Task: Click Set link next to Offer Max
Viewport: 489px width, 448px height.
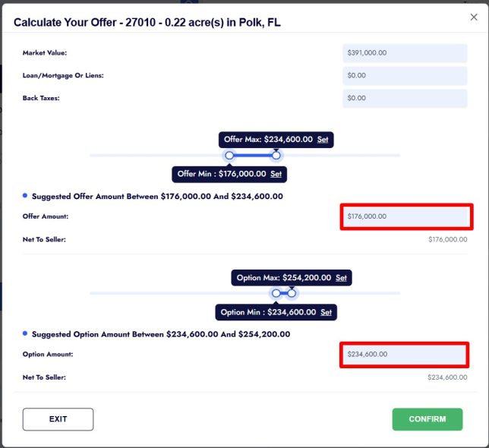Action: (323, 140)
